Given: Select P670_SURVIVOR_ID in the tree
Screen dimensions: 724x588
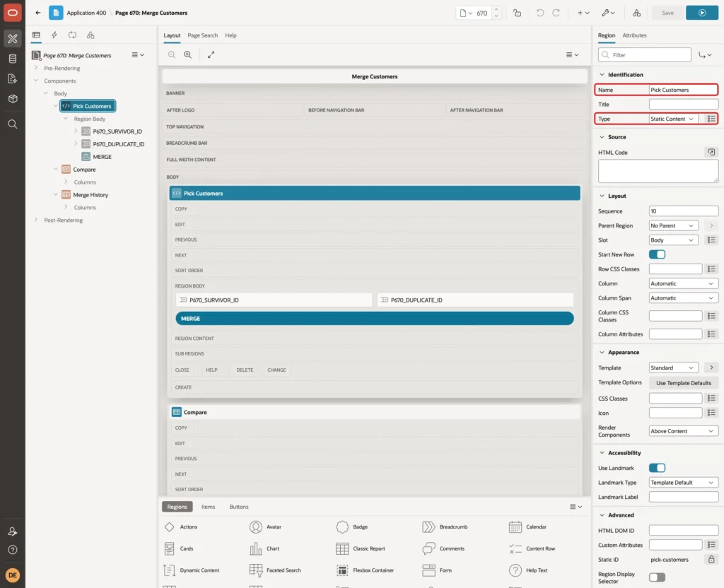Looking at the screenshot, I should (x=117, y=131).
